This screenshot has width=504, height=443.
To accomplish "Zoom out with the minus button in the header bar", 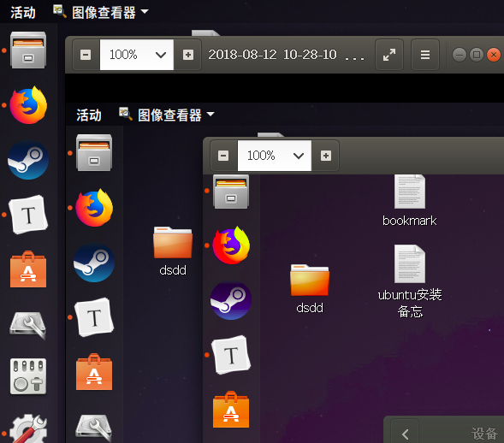I will [x=86, y=55].
